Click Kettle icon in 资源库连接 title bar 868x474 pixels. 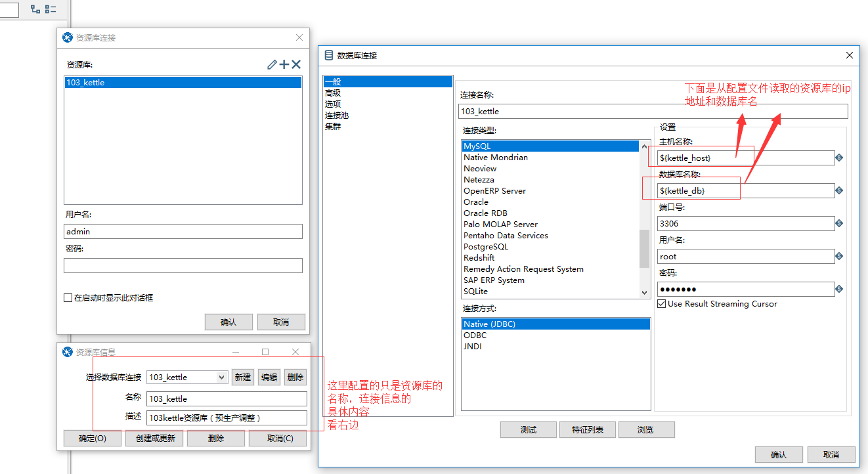pos(67,38)
